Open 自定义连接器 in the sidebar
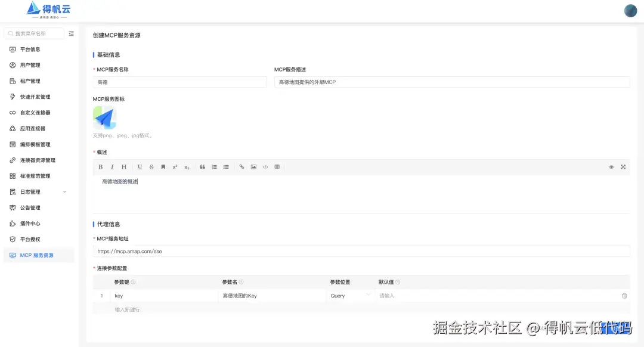This screenshot has width=644, height=347. click(x=39, y=113)
